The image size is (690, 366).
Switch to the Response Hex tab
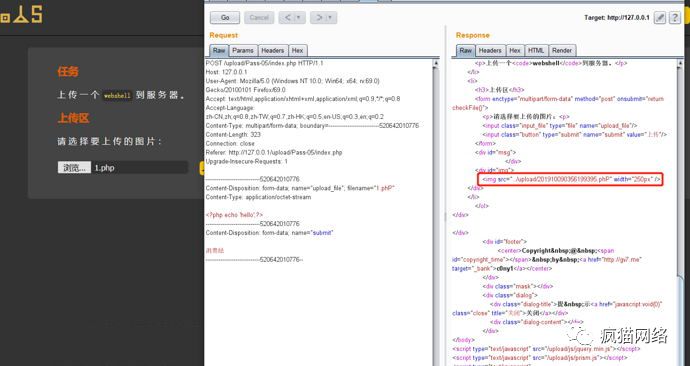[515, 51]
